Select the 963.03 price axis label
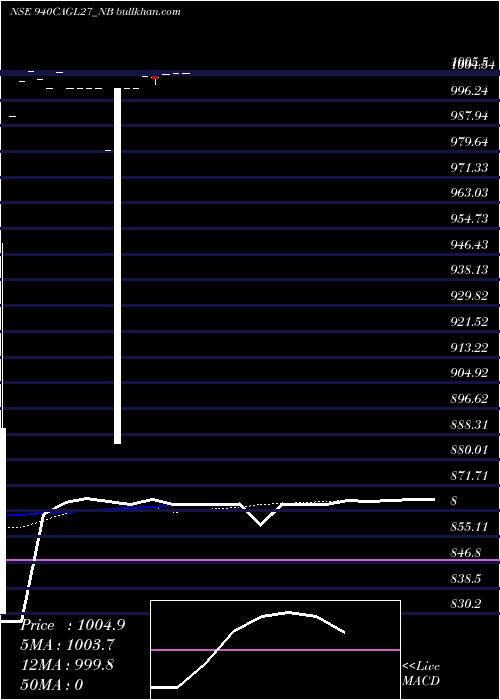500x700 pixels. [469, 193]
